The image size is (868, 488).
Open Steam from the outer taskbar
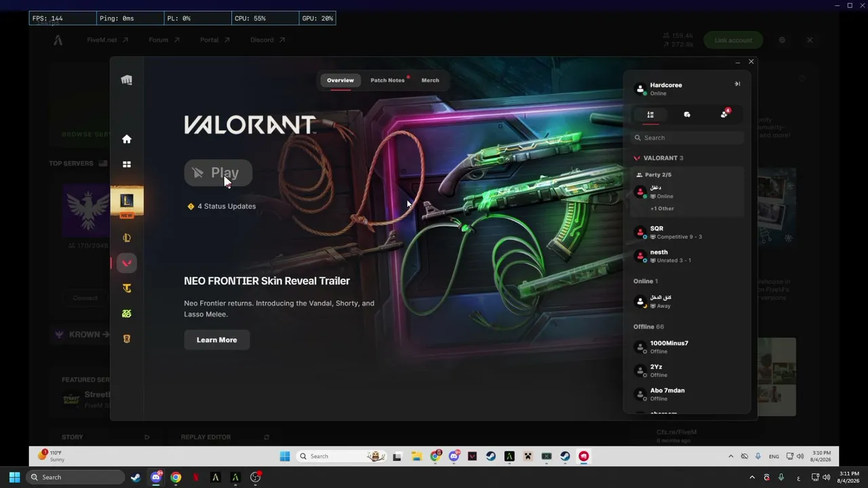(136, 477)
